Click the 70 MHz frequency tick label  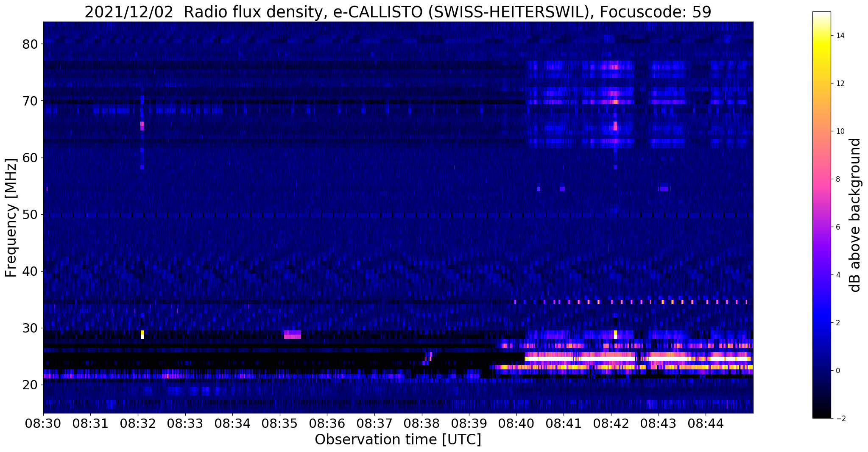pyautogui.click(x=30, y=101)
